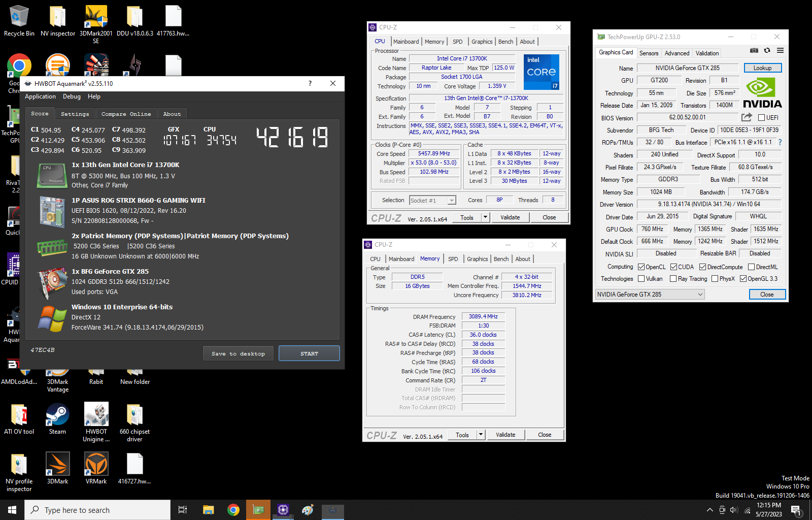Open NV profile inspector icon
The image size is (812, 520).
(x=19, y=472)
